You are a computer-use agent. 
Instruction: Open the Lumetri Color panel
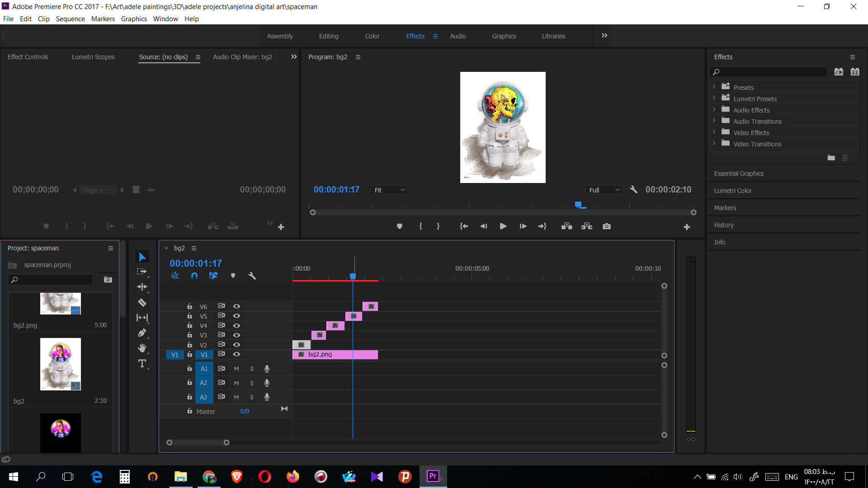click(x=733, y=191)
